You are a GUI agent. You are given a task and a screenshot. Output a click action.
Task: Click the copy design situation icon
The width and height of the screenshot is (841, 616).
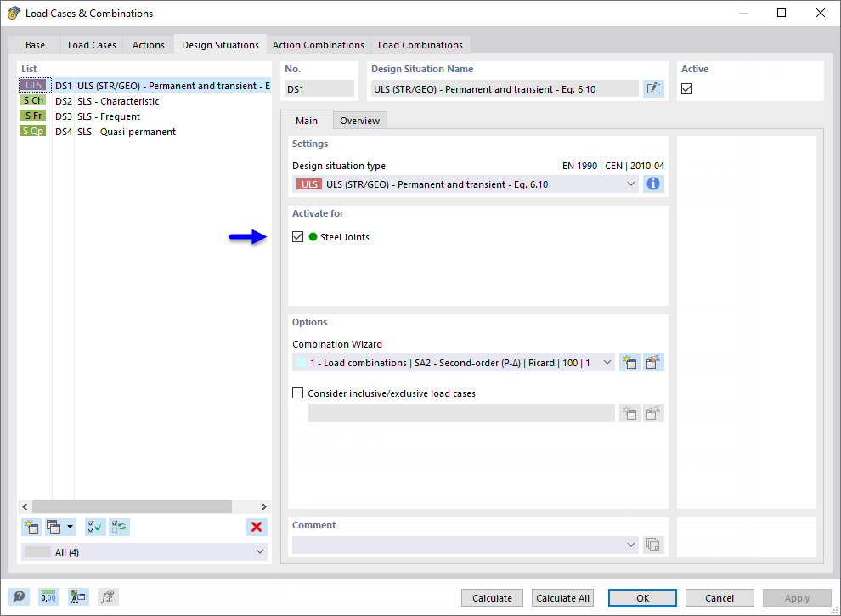[x=54, y=527]
